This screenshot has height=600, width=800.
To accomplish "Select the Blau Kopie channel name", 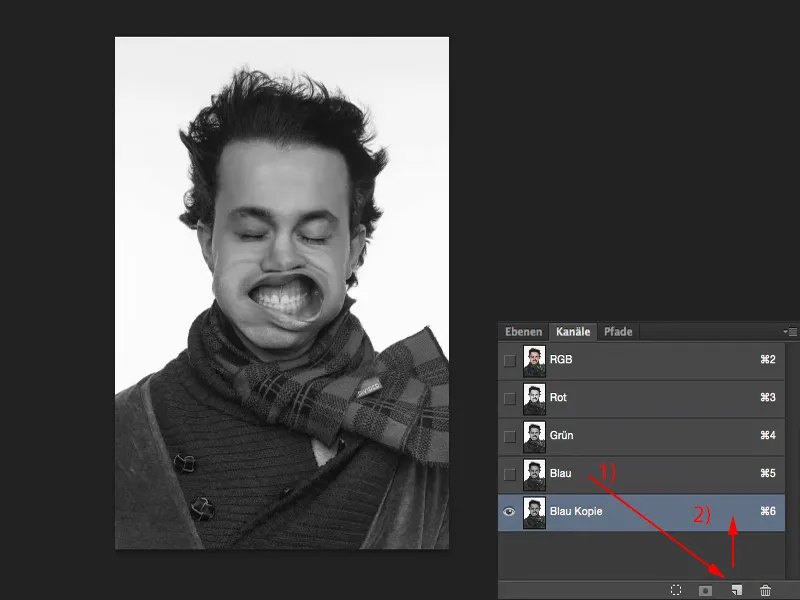I will click(576, 511).
